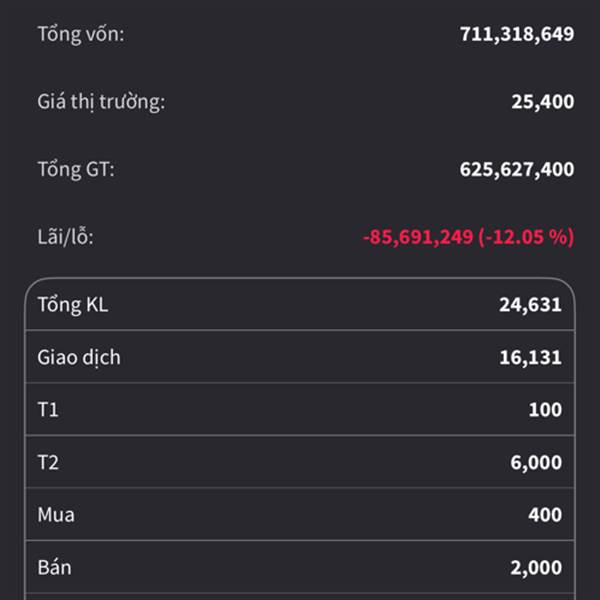The width and height of the screenshot is (600, 600).
Task: Tap the Mua quantity 400
Action: click(545, 515)
